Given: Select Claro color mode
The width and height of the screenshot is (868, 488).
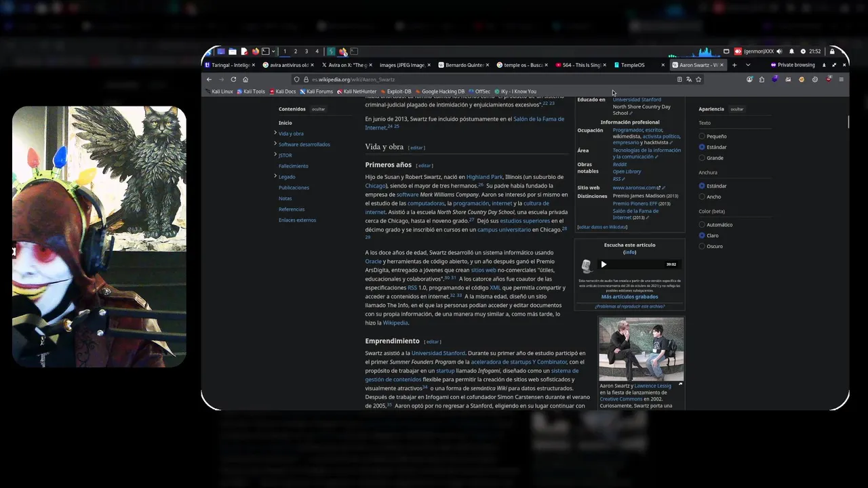Looking at the screenshot, I should pos(702,235).
